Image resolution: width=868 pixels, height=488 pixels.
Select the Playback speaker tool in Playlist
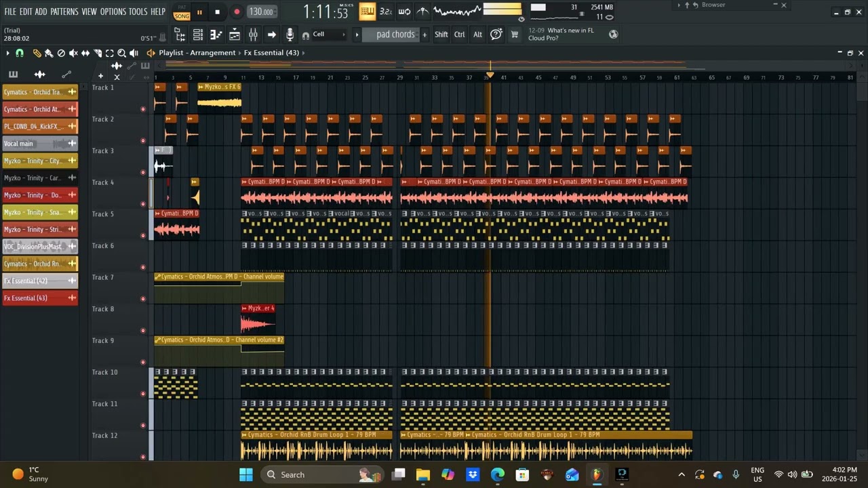click(134, 53)
